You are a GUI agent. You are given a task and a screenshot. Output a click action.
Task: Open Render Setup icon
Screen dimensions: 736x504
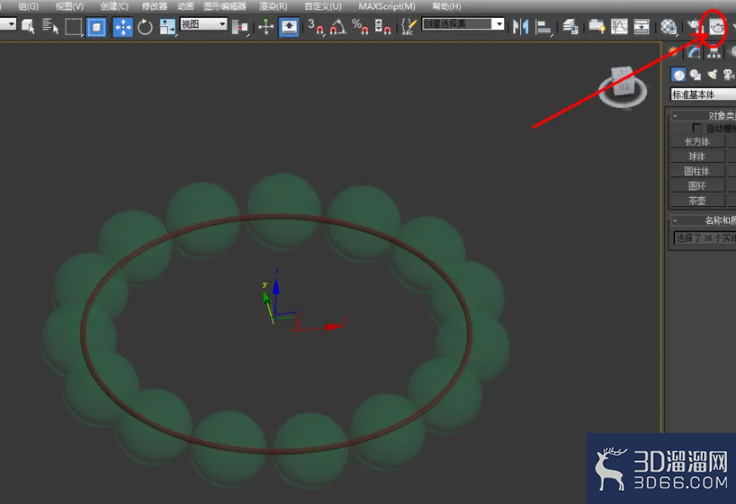[694, 27]
